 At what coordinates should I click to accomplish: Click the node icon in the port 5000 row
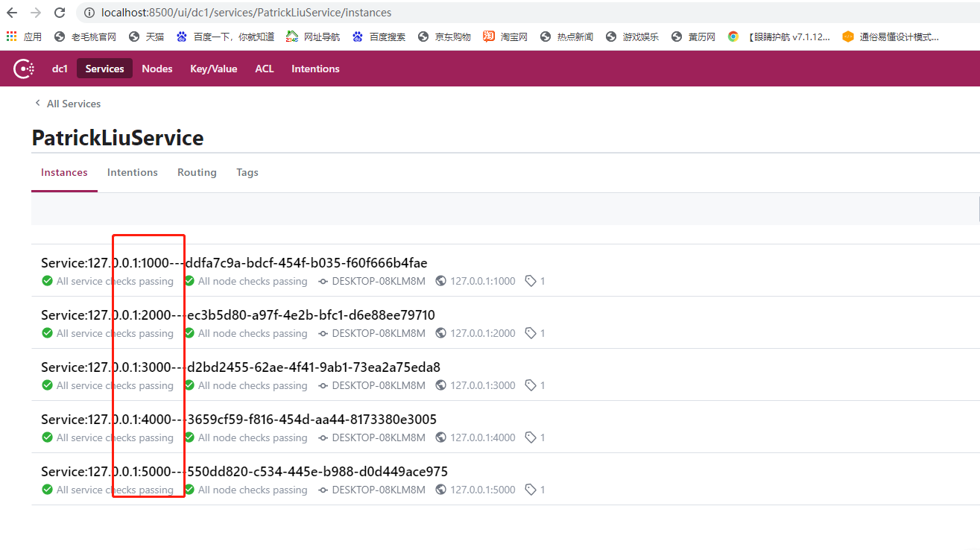(323, 490)
